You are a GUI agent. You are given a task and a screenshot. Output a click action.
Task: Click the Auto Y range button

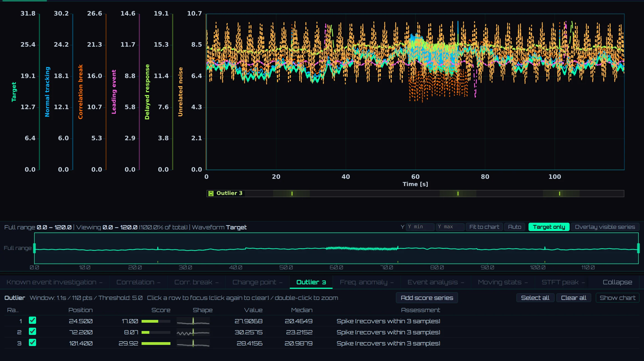[514, 227]
